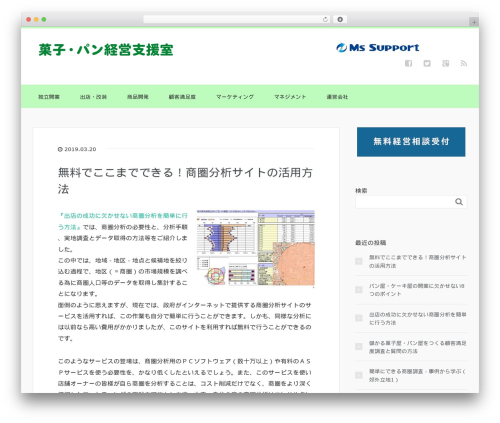The height and width of the screenshot is (423, 500).
Task: Open the Facebook social icon
Action: (x=408, y=63)
